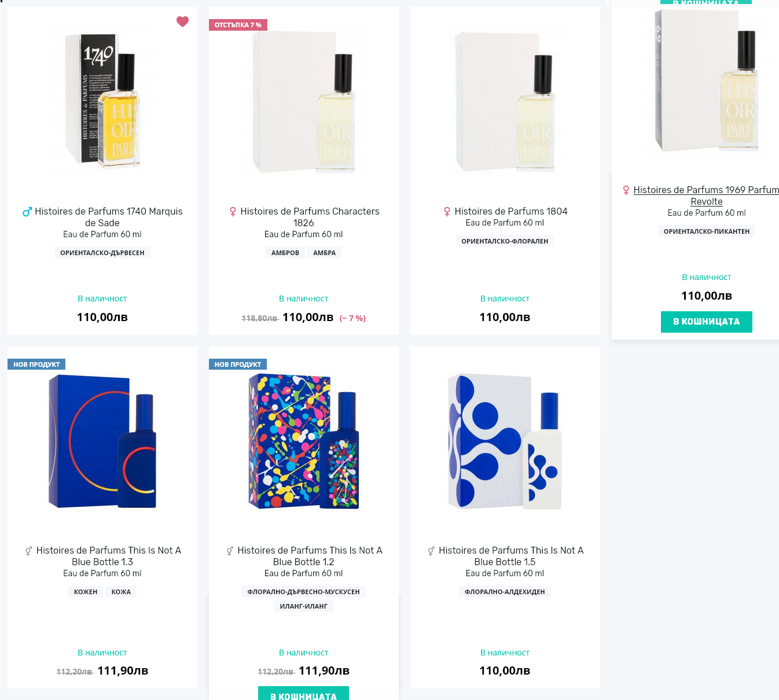Click the female icon beside Histoires de Parfums 1804
The width and height of the screenshot is (779, 700).
pyautogui.click(x=447, y=212)
